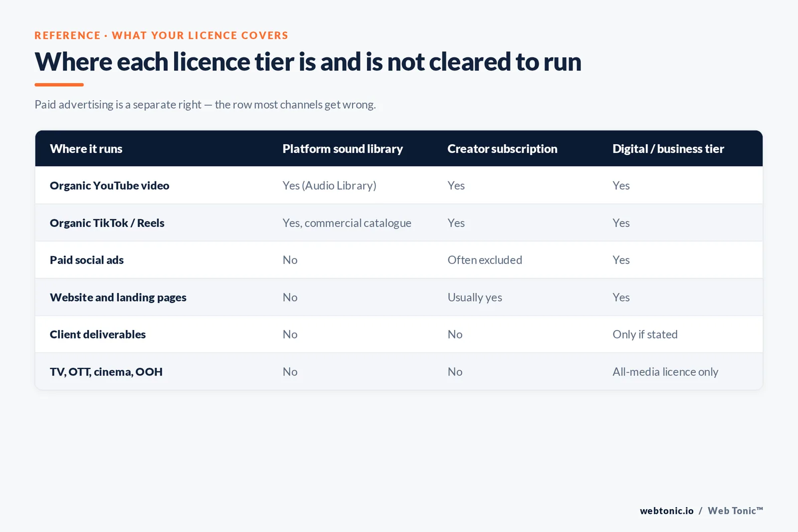Viewport: 798px width, 532px height.
Task: Click Creator subscription 'No' in TV, OTT row
Action: (455, 371)
